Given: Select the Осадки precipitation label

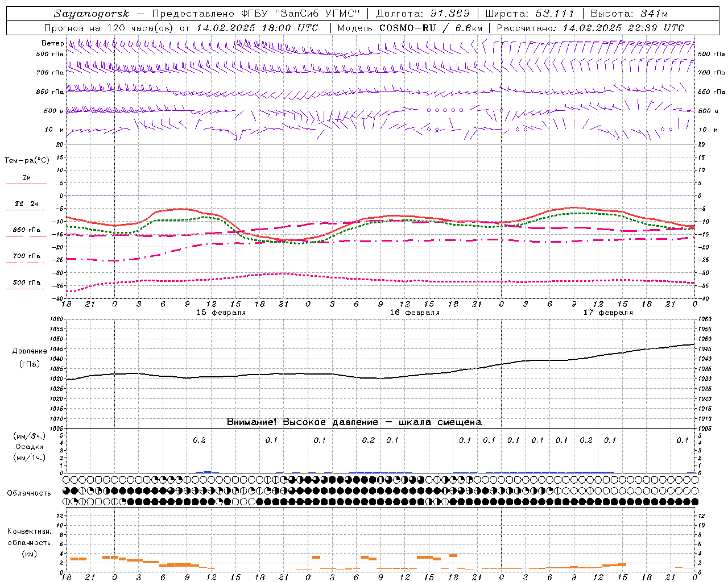Looking at the screenshot, I should (x=29, y=447).
